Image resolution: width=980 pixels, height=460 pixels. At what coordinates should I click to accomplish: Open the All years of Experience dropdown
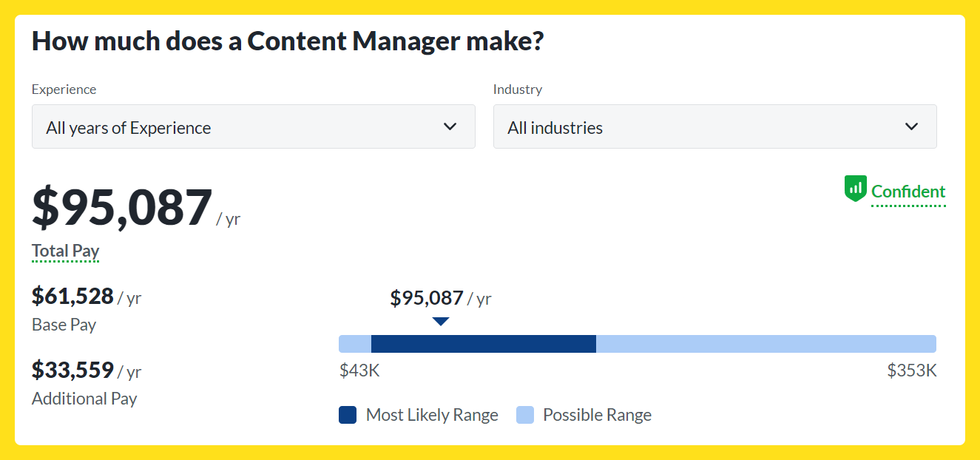click(254, 126)
